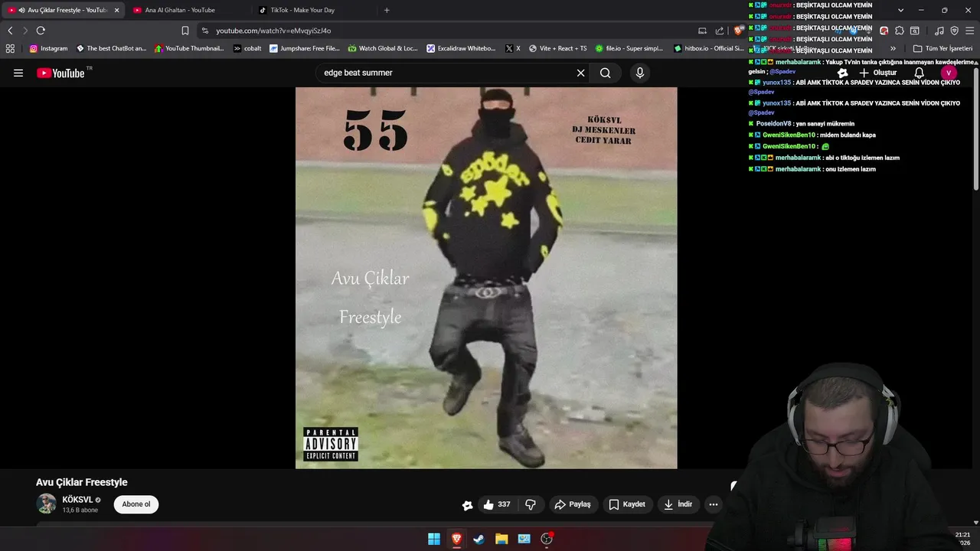Open the Tüm Yer İşaretleri folder
Viewport: 980px width, 551px height.
[x=942, y=48]
